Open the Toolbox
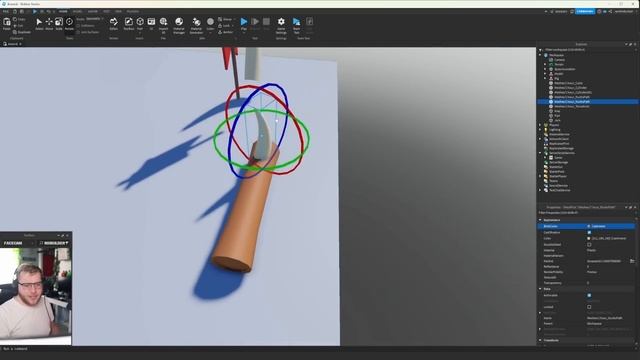 click(129, 24)
